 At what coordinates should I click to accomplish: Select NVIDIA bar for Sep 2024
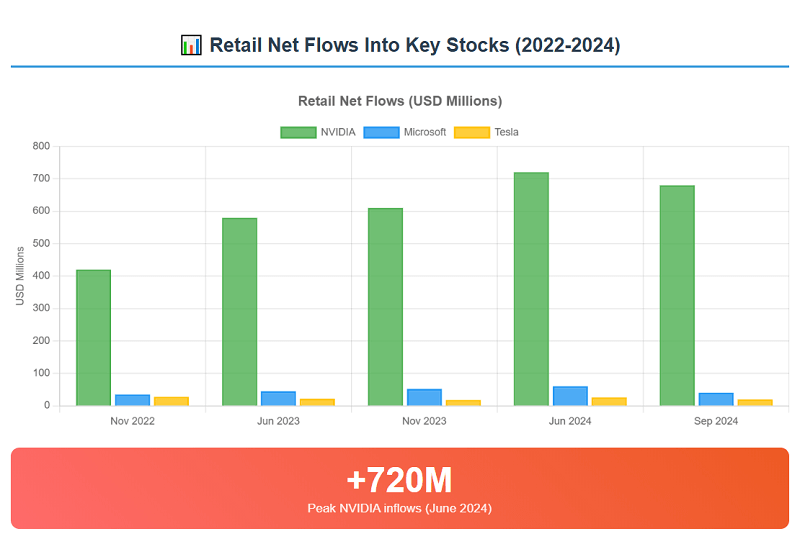coord(677,296)
